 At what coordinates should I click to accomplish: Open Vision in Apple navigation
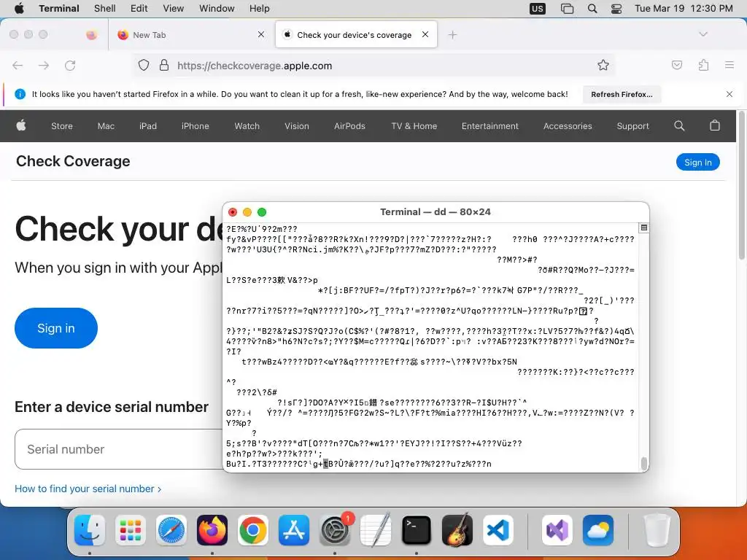297,126
